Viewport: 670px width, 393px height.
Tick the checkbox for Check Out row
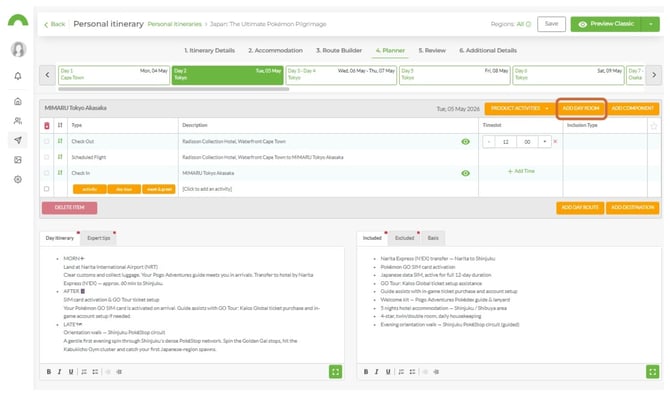pyautogui.click(x=47, y=141)
